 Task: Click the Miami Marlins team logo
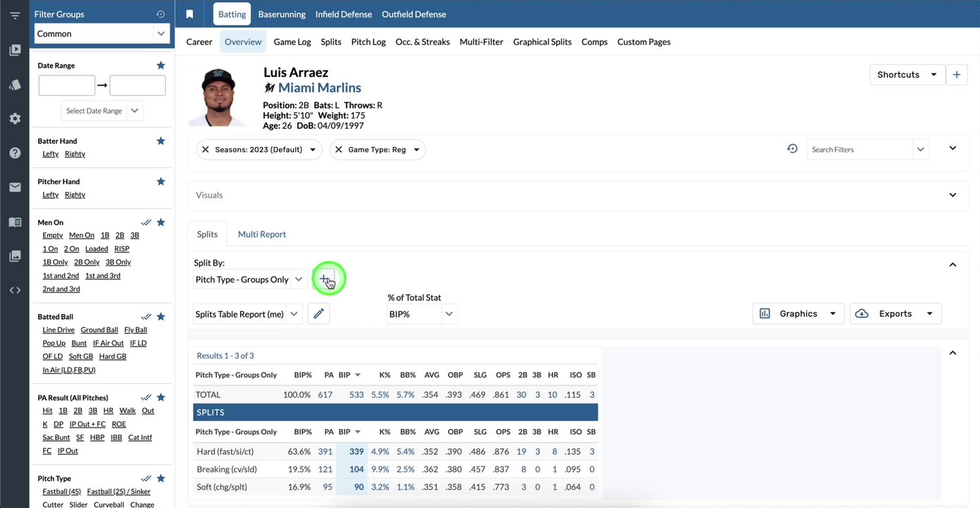click(269, 88)
